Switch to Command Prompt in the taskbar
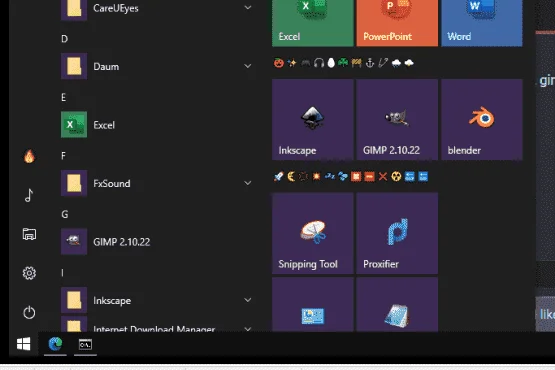 85,344
